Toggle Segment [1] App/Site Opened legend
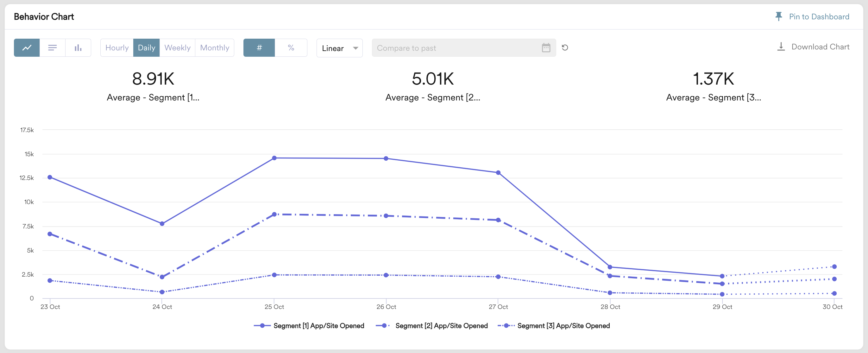868x353 pixels. (318, 326)
